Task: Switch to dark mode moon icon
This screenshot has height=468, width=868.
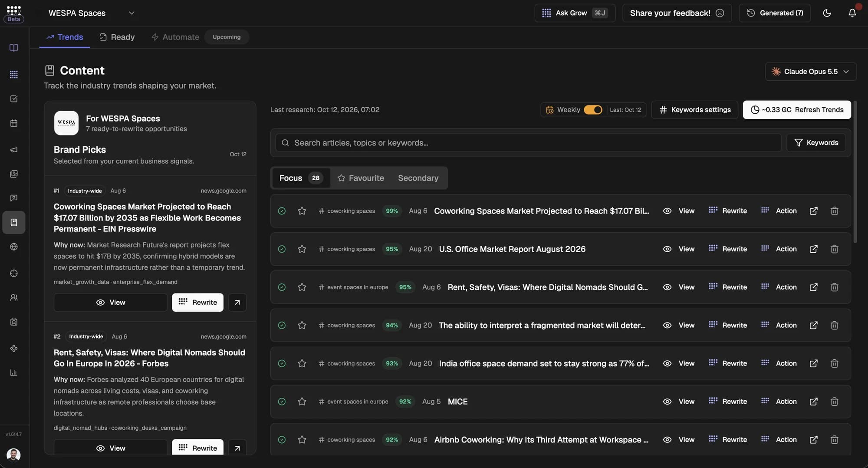Action: click(827, 13)
